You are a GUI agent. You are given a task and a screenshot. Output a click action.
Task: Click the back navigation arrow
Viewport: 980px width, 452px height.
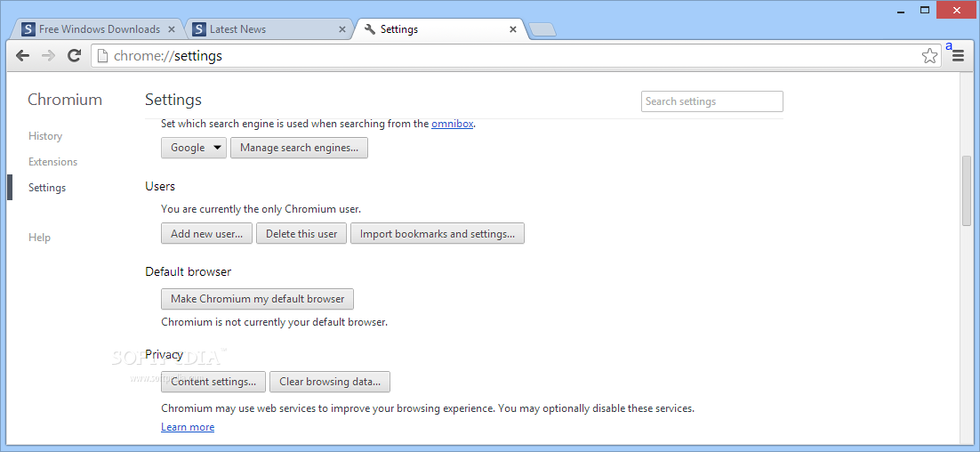pyautogui.click(x=22, y=56)
